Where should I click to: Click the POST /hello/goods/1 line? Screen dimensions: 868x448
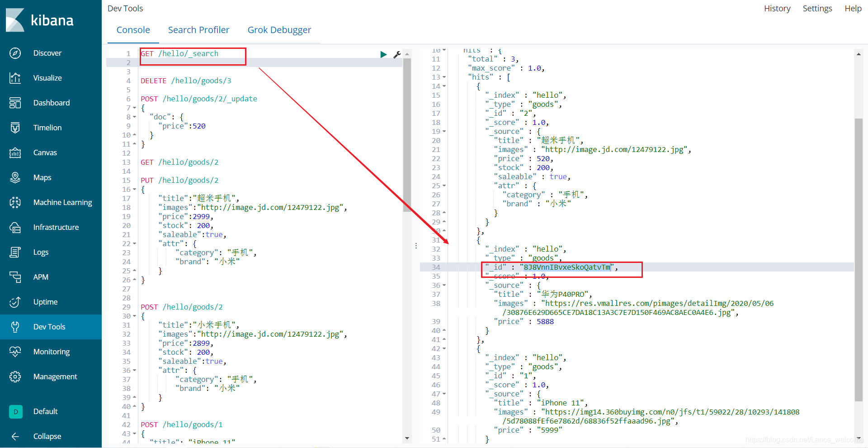(182, 424)
